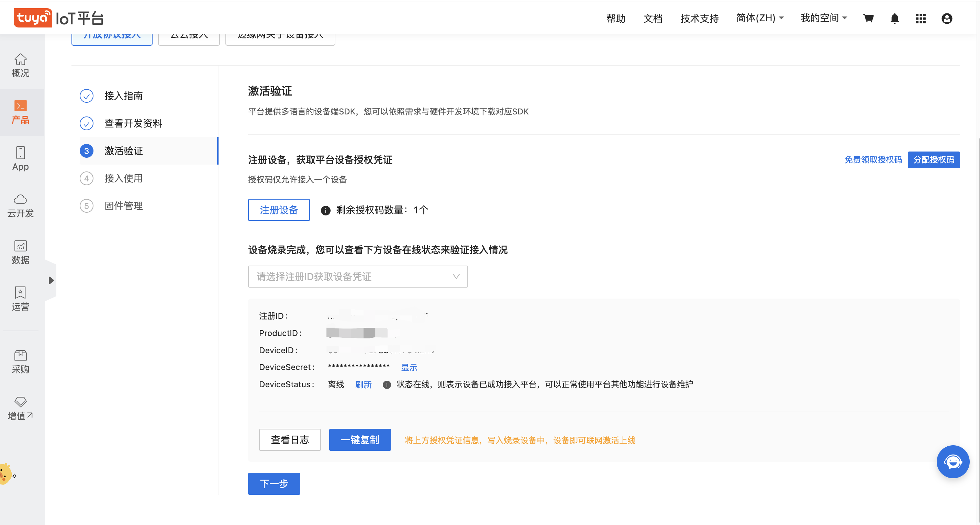
Task: Open the 云开发 cloud development icon
Action: click(21, 206)
